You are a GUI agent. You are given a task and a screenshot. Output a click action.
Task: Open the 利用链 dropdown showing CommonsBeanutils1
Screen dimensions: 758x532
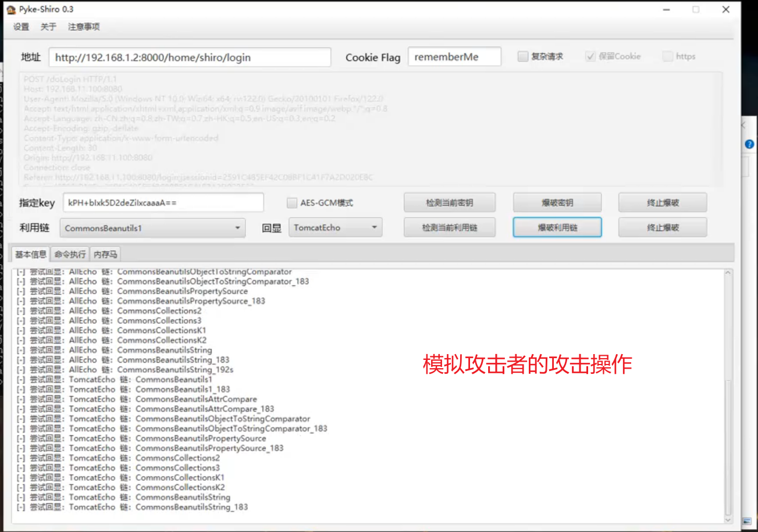pos(152,228)
